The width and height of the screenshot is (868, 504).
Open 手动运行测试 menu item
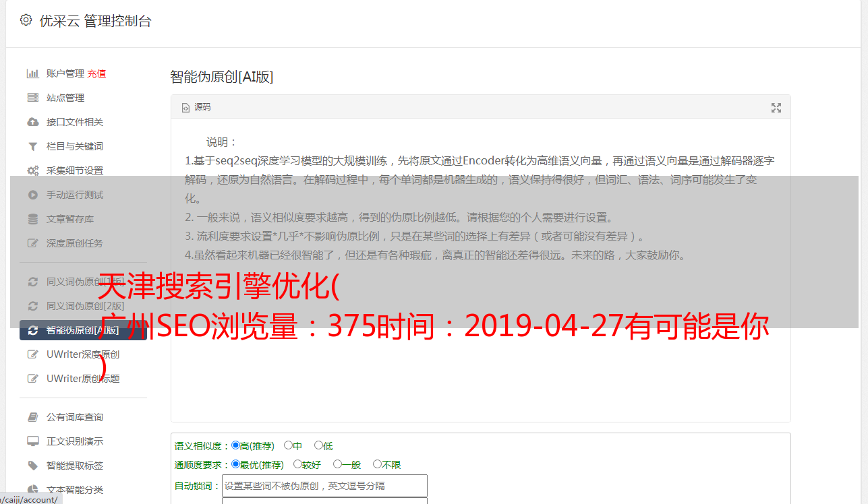pyautogui.click(x=75, y=195)
